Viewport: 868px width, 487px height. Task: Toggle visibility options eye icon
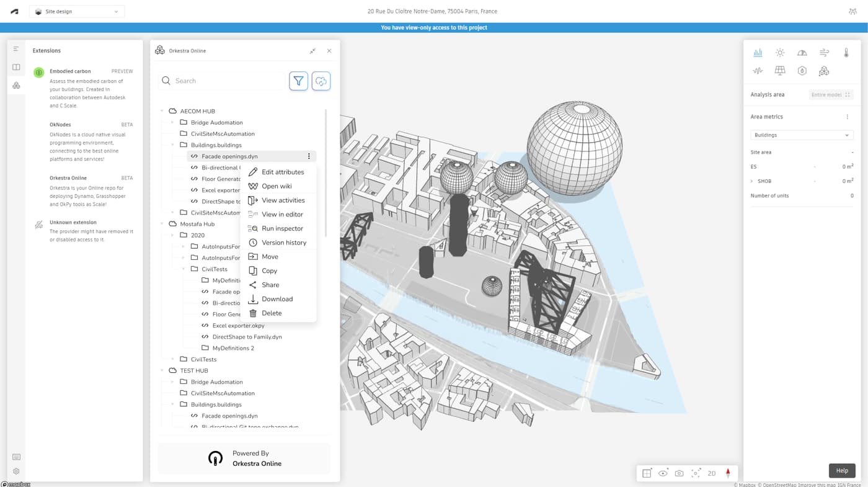point(663,473)
